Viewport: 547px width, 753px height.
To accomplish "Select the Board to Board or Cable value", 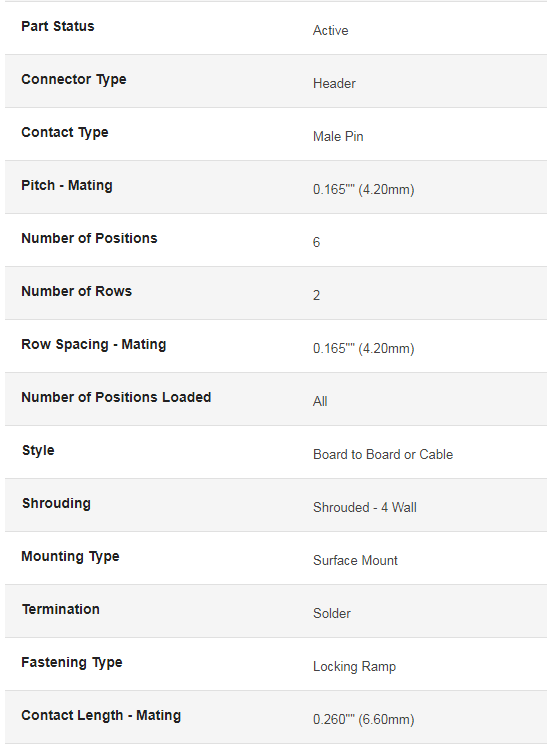I will pyautogui.click(x=383, y=454).
